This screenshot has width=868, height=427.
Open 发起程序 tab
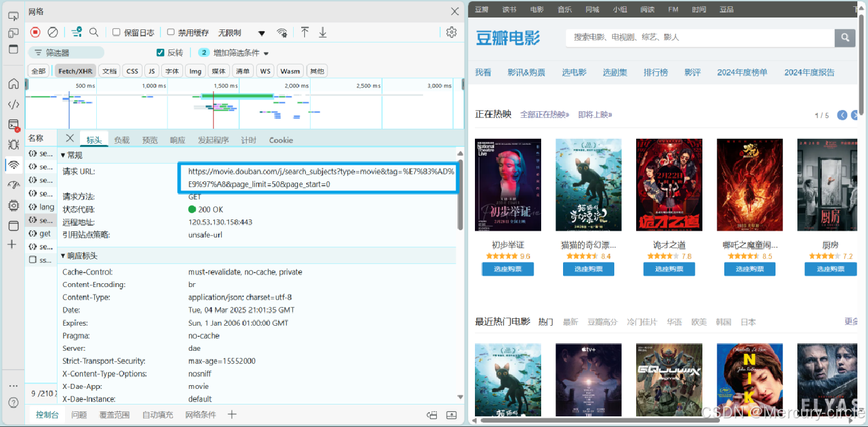(213, 140)
